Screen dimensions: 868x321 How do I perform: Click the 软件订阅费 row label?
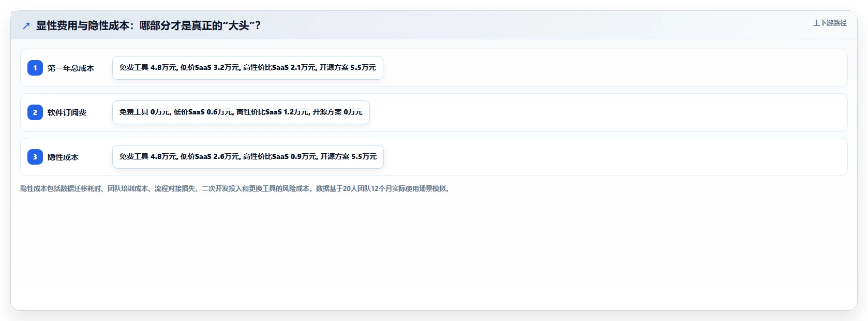pyautogui.click(x=67, y=112)
